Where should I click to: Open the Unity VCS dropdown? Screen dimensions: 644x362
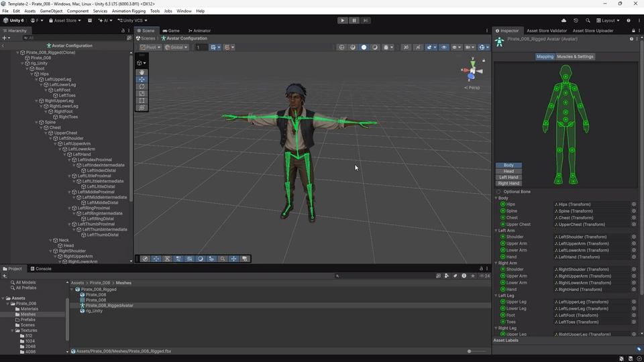132,21
